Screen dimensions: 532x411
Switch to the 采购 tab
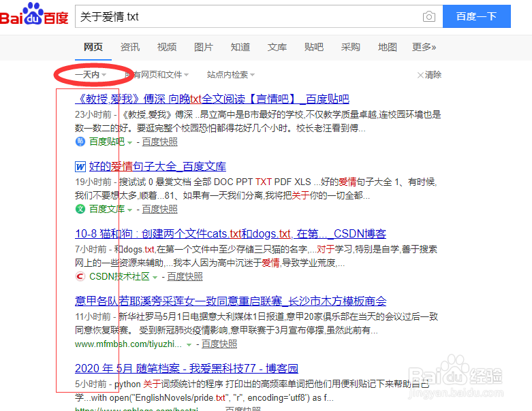coord(351,47)
